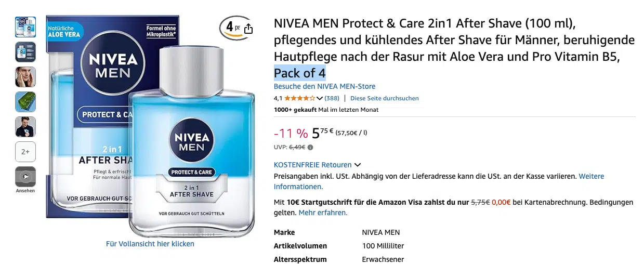Screen dimensions: 644x264
Task: Select the second bottle-and-box thumbnail
Action: (x=25, y=52)
